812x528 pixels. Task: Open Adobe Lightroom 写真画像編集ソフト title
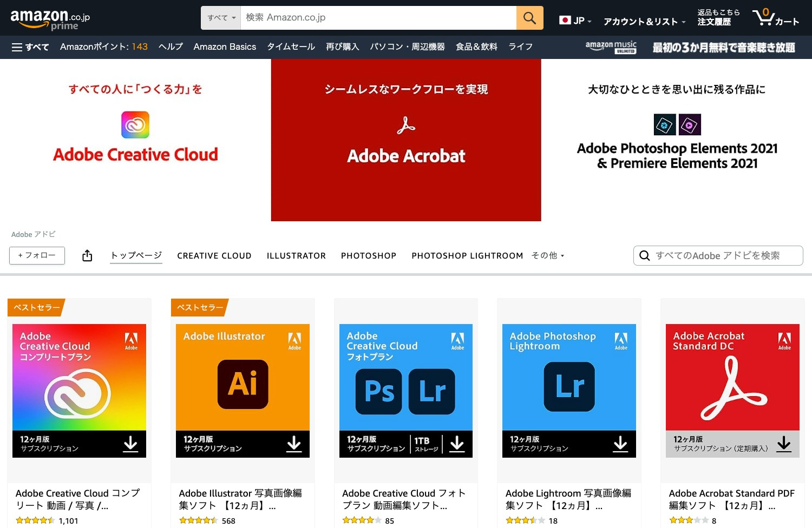point(568,499)
